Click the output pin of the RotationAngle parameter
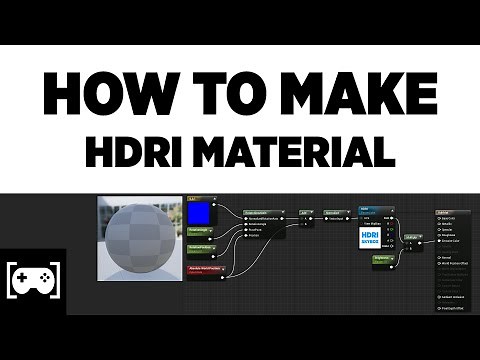 click(210, 239)
